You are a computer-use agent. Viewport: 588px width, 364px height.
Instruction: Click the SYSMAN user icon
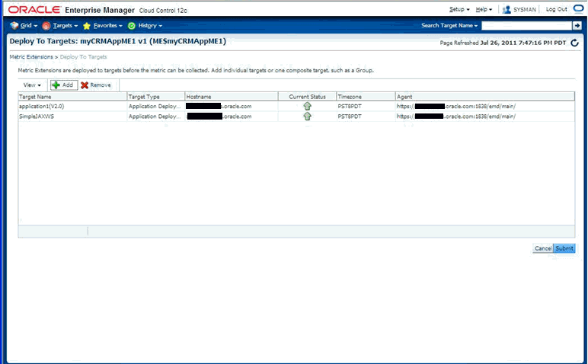coord(507,9)
